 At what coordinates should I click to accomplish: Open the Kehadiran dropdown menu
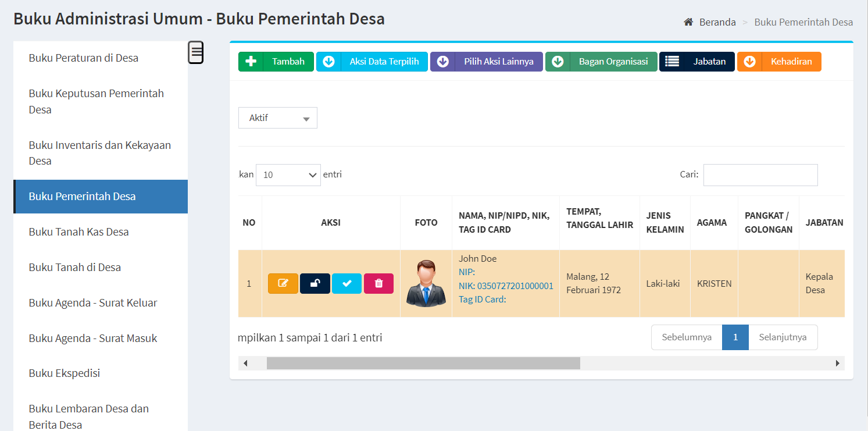[779, 61]
